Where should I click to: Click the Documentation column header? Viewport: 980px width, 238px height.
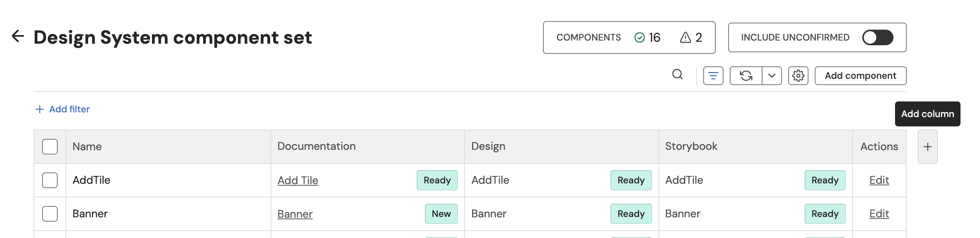click(316, 146)
